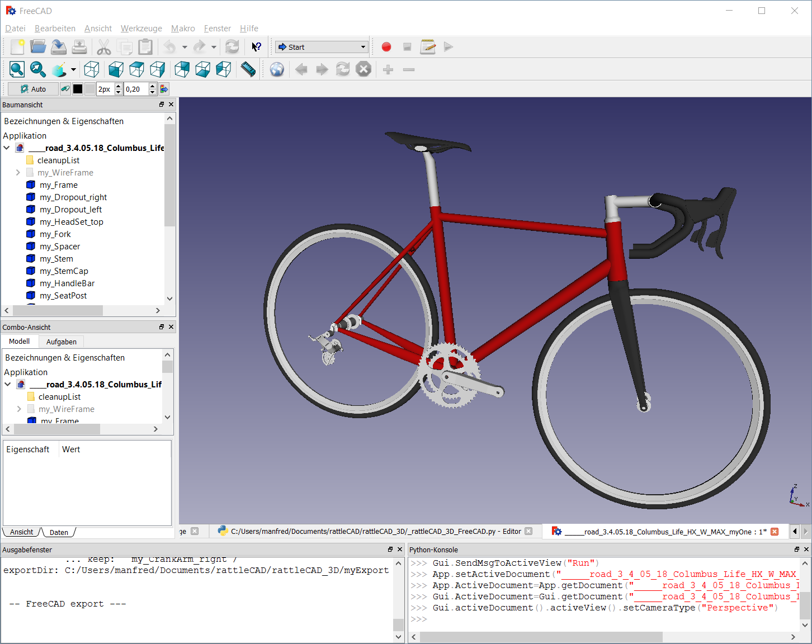
Task: Select the Modell tab
Action: (20, 341)
